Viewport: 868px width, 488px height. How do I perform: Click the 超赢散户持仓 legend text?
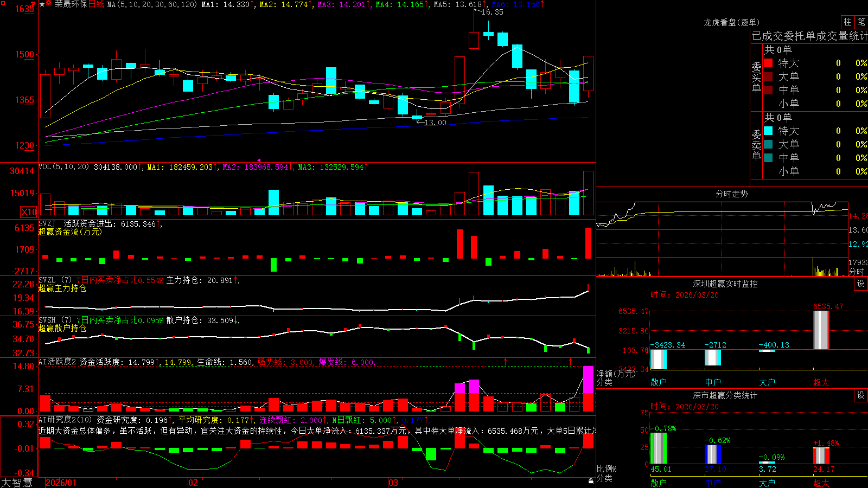tap(62, 328)
